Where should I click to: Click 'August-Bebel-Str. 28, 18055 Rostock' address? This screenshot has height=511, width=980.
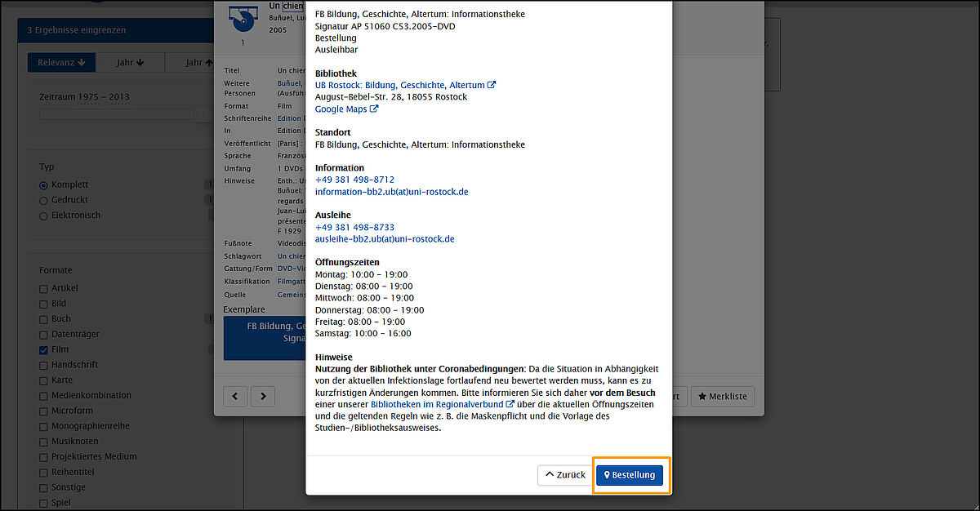(x=391, y=97)
